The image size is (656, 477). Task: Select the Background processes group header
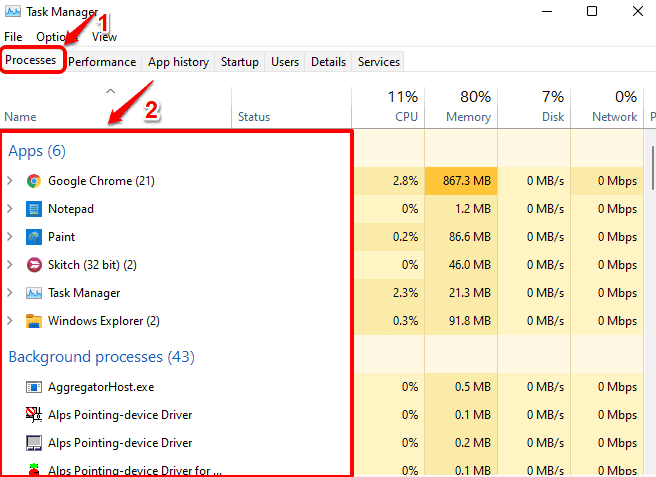click(101, 357)
